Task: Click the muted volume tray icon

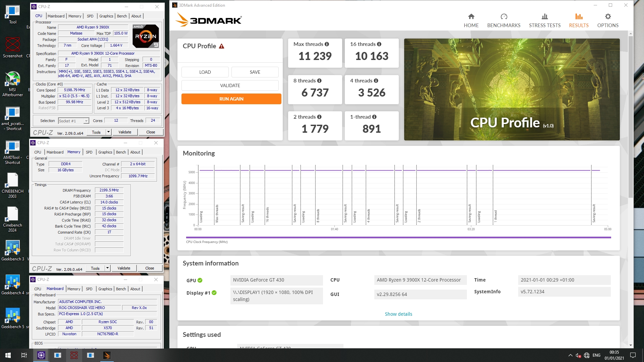Action: [x=578, y=355]
